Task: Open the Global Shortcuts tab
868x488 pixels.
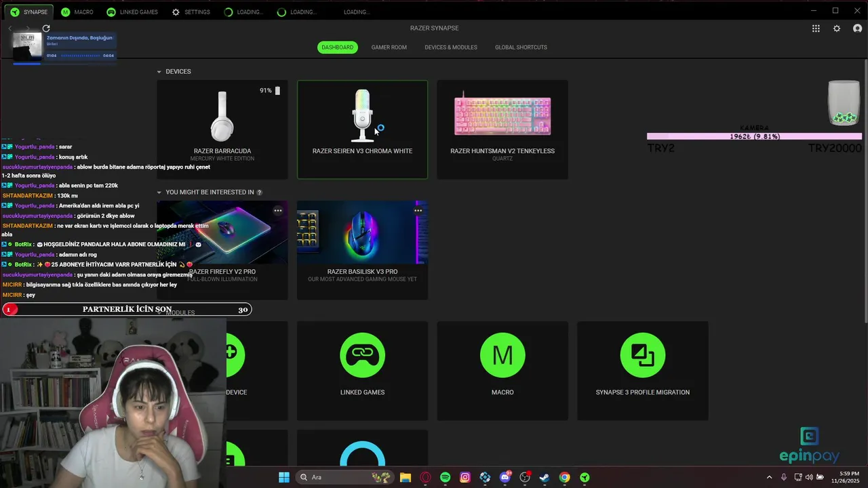Action: click(x=521, y=47)
